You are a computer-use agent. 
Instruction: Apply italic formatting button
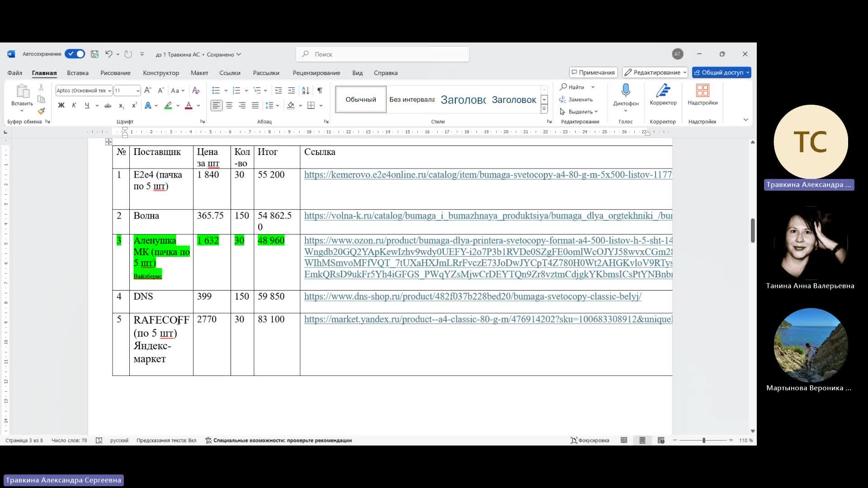pyautogui.click(x=74, y=105)
